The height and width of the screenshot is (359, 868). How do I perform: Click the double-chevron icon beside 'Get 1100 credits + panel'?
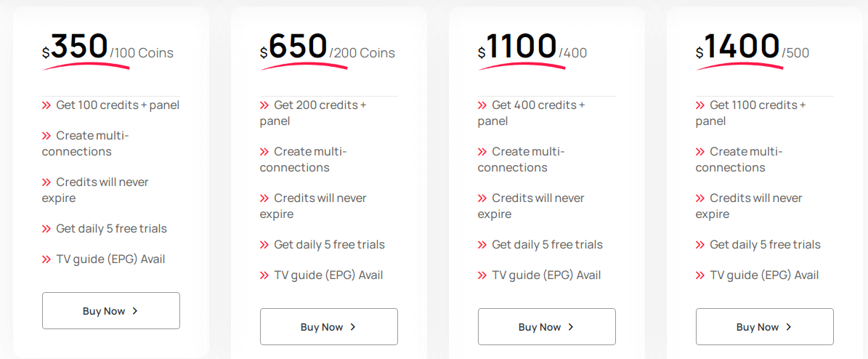pos(700,105)
